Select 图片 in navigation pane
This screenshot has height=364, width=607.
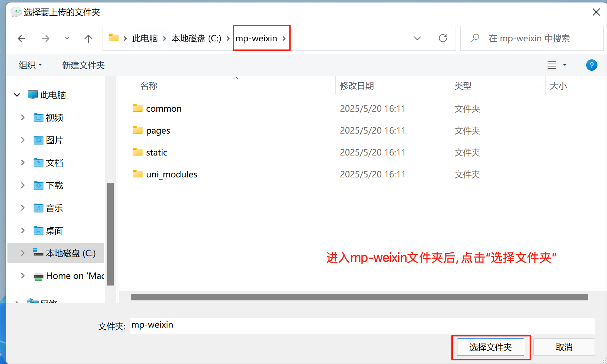coord(54,140)
